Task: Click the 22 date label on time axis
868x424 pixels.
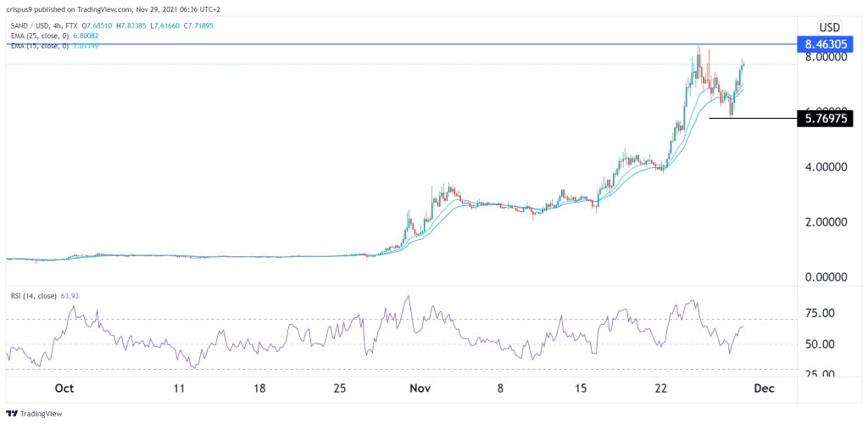Action: tap(661, 388)
